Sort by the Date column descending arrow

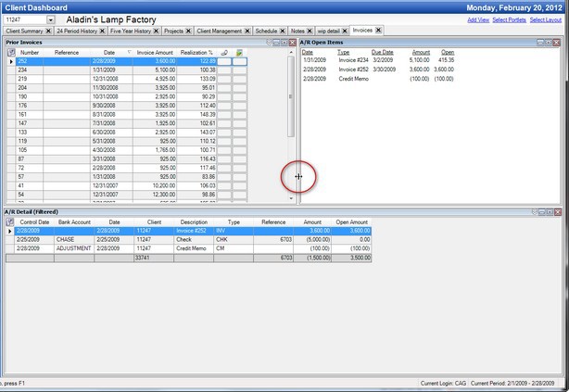(129, 53)
